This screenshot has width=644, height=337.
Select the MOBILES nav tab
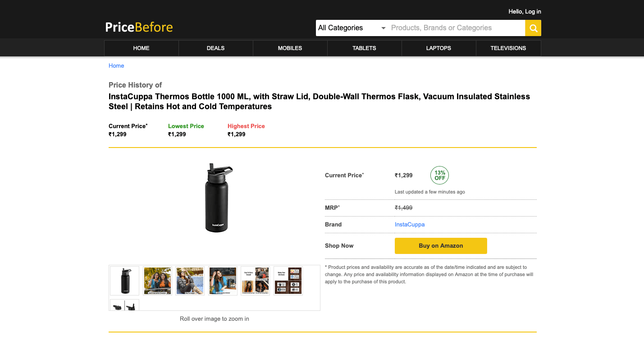point(290,48)
